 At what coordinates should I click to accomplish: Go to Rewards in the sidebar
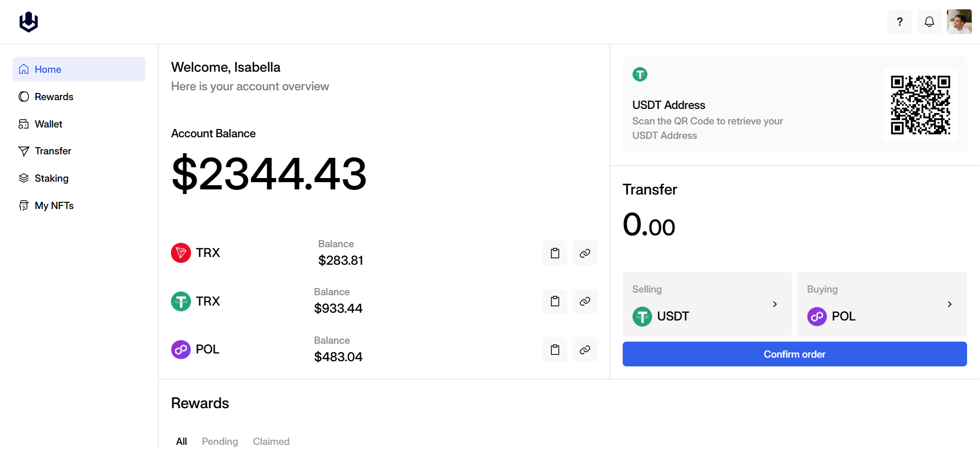click(54, 97)
